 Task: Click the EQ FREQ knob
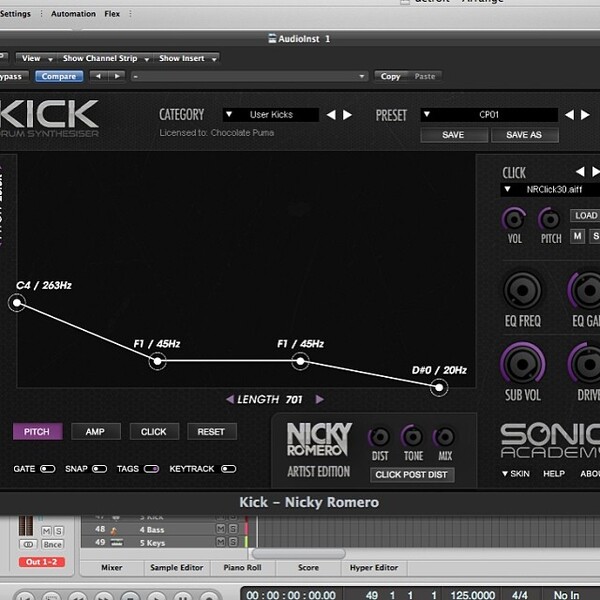tap(522, 290)
